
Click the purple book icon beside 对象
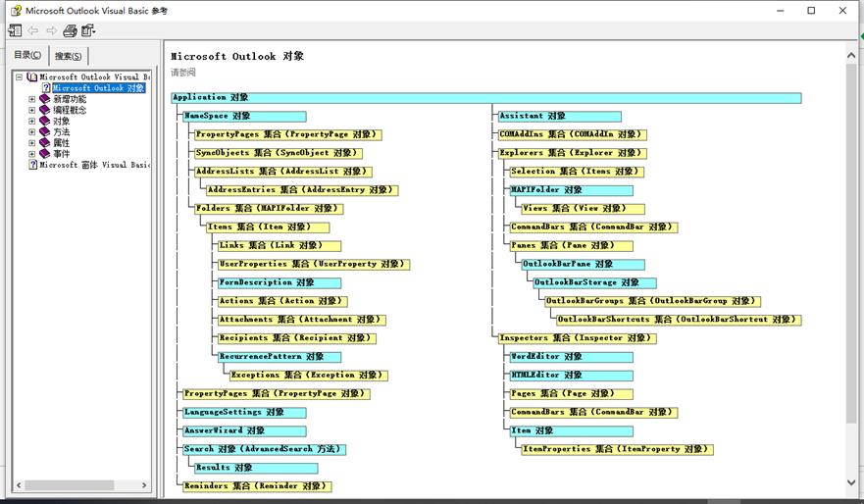point(45,122)
